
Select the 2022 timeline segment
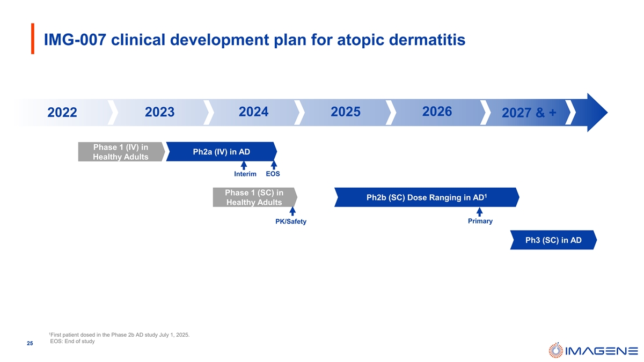[62, 113]
